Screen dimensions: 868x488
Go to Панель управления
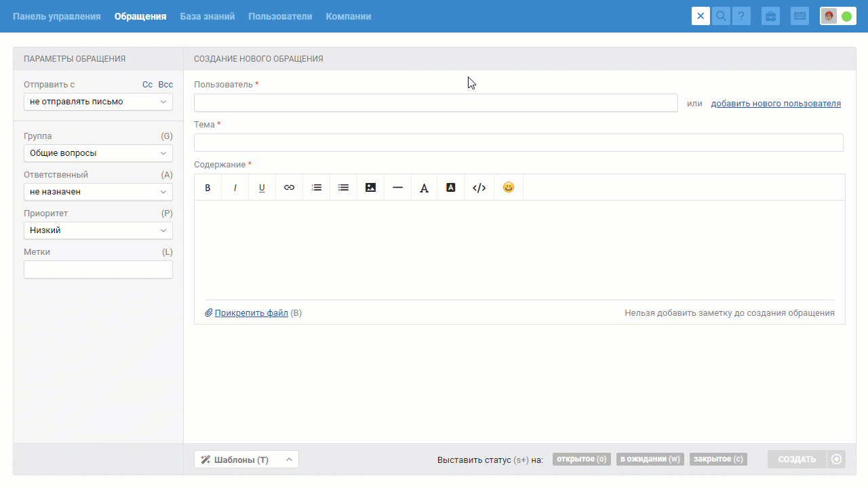pos(57,16)
